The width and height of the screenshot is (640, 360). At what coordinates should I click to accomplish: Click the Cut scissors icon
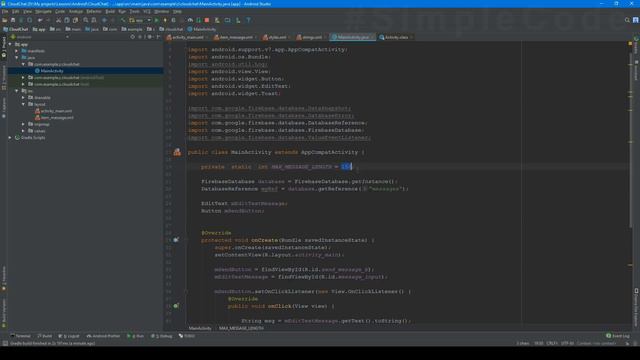coord(58,20)
